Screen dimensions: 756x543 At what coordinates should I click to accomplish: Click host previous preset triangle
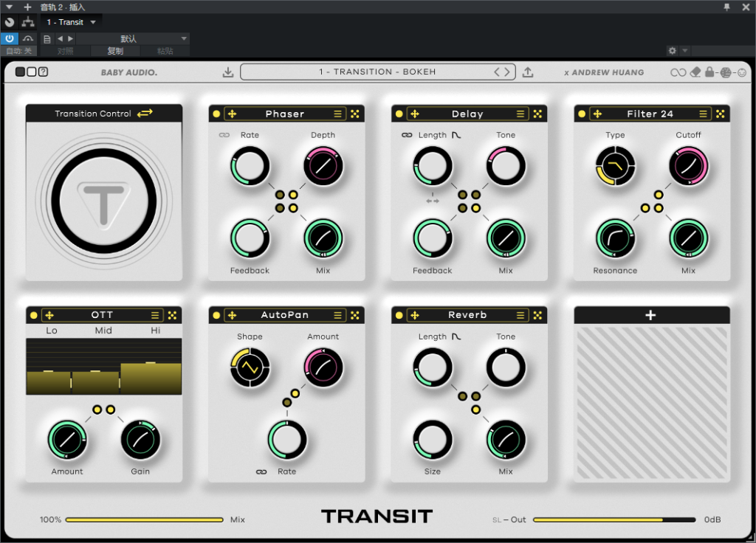tap(61, 38)
